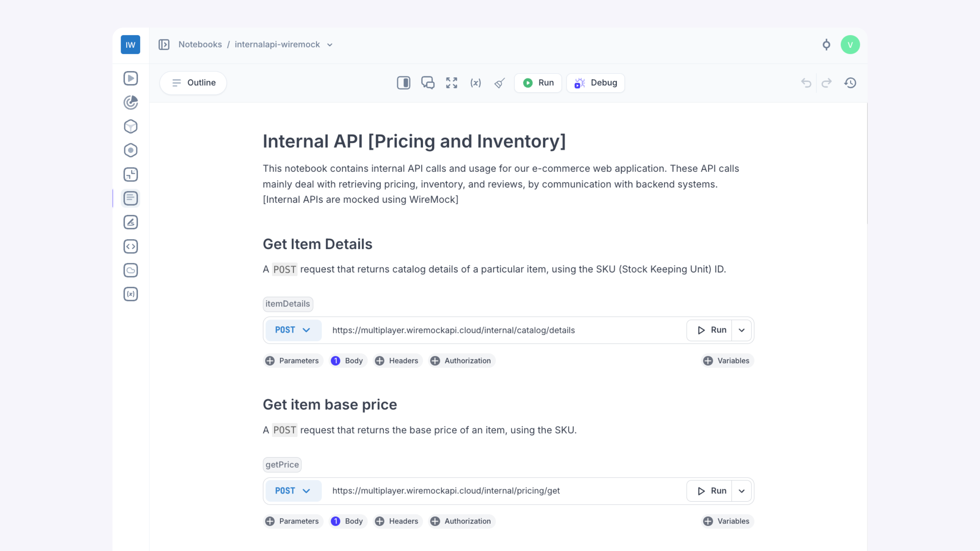Toggle the split panel view icon

pyautogui.click(x=403, y=83)
